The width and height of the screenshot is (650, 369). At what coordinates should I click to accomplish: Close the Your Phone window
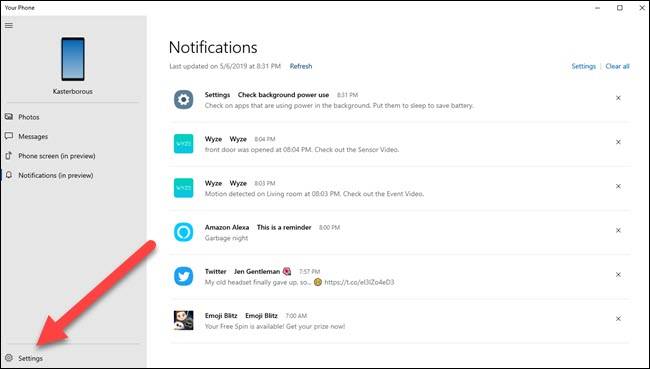pyautogui.click(x=641, y=8)
